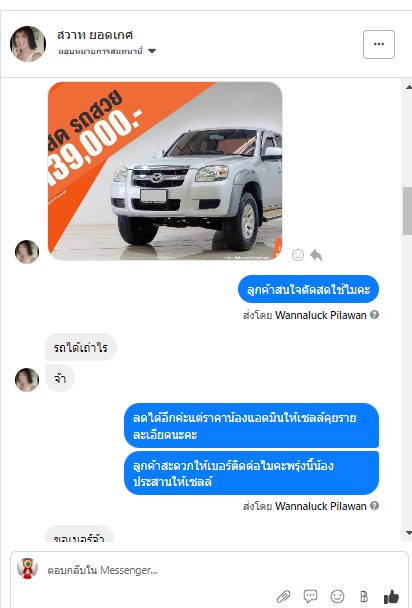The height and width of the screenshot is (608, 412).
Task: Click the chat scrollbar thumb
Action: pyautogui.click(x=407, y=211)
